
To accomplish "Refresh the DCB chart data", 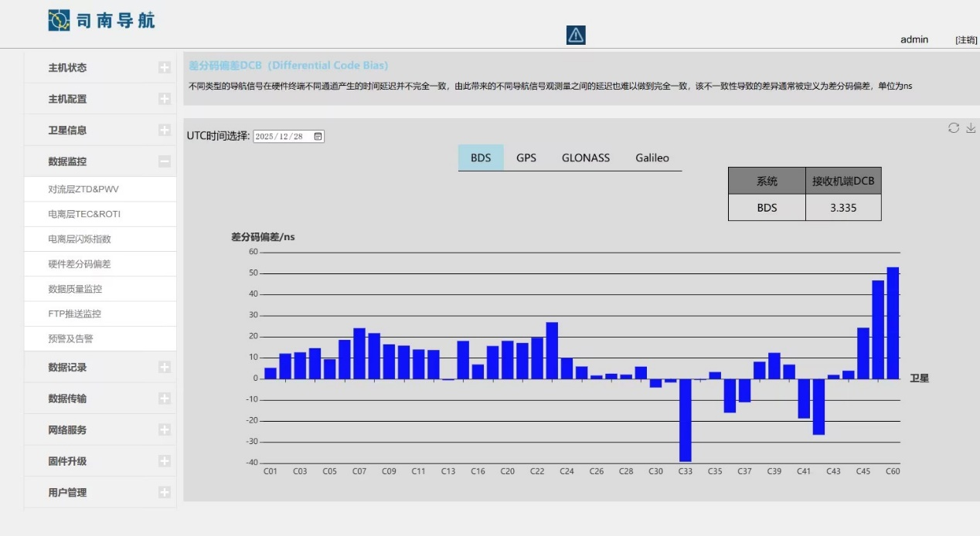I will (954, 128).
